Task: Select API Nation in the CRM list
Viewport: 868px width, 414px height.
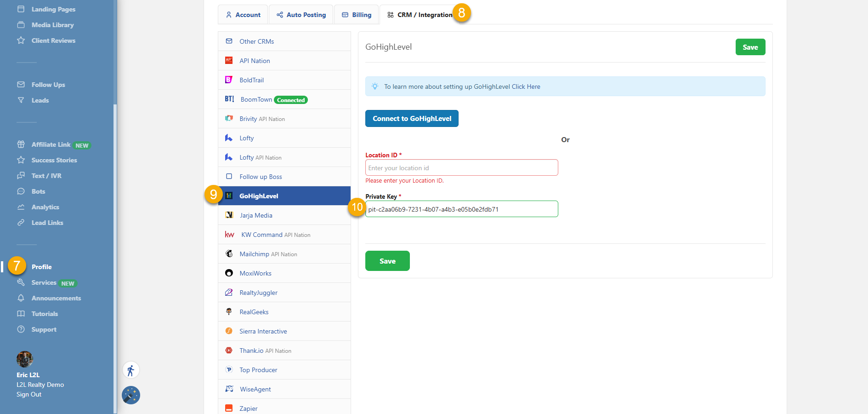Action: [x=284, y=61]
